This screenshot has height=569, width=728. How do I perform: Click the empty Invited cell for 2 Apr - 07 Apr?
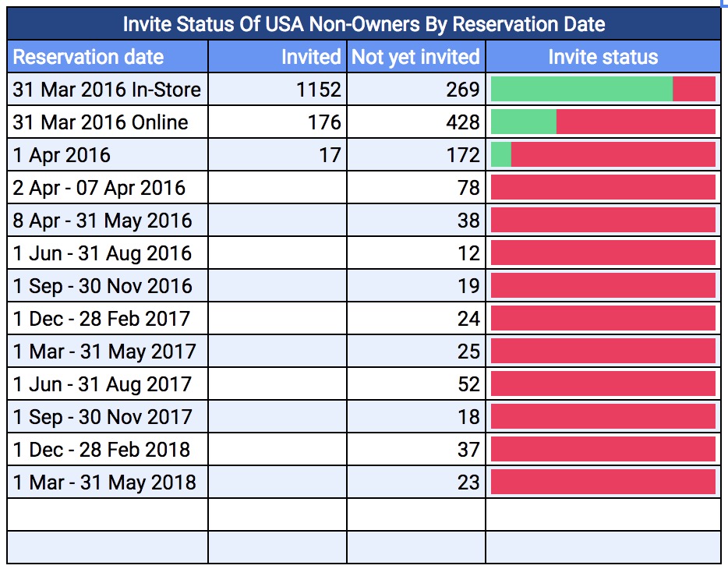[x=277, y=187]
